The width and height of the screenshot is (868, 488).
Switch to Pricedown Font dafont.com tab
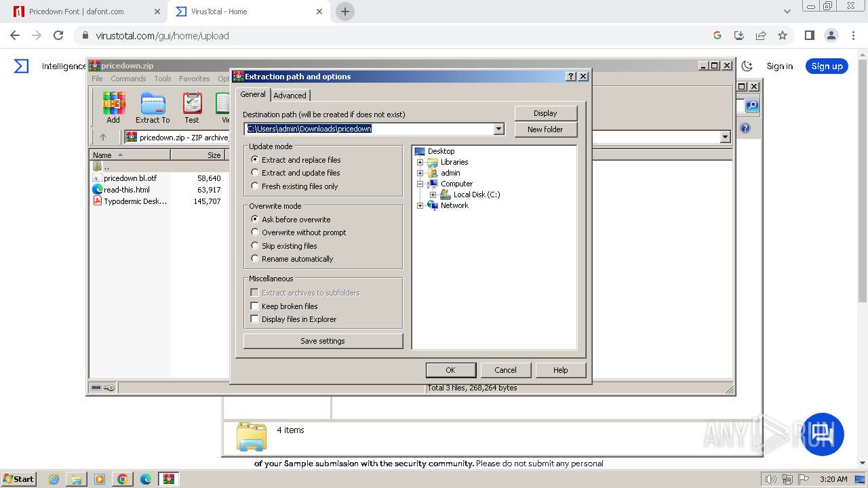(85, 12)
